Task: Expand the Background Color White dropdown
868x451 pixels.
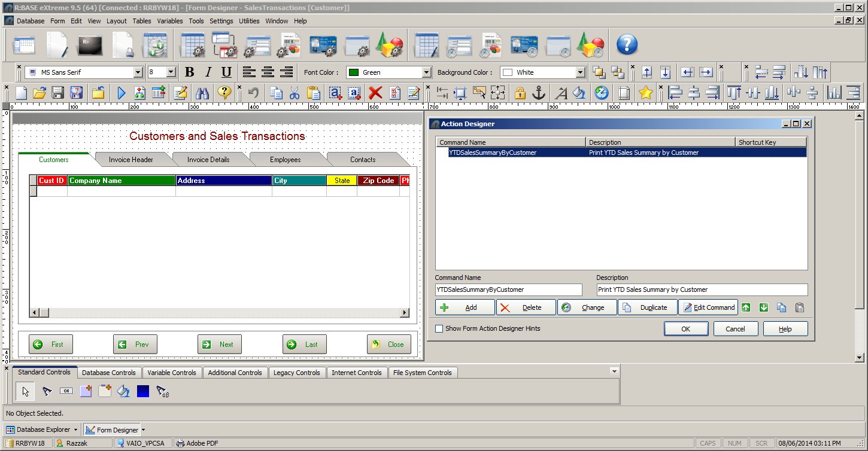Action: [579, 72]
